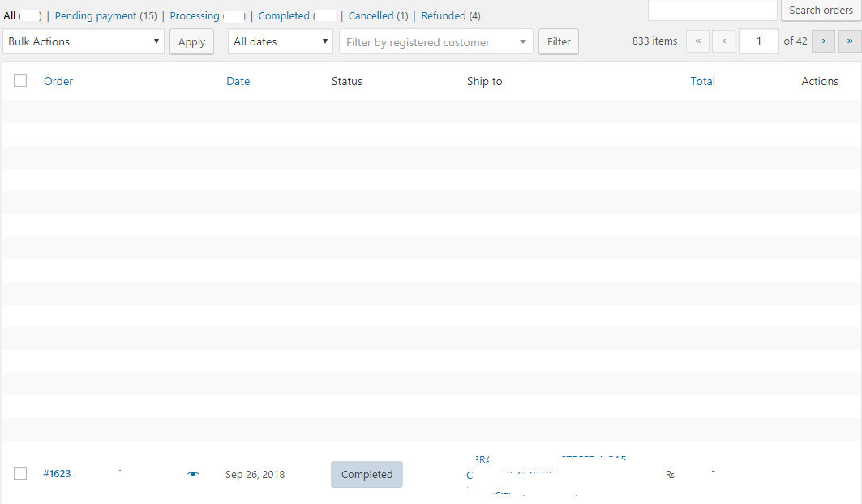Click the current page number field

coord(759,41)
